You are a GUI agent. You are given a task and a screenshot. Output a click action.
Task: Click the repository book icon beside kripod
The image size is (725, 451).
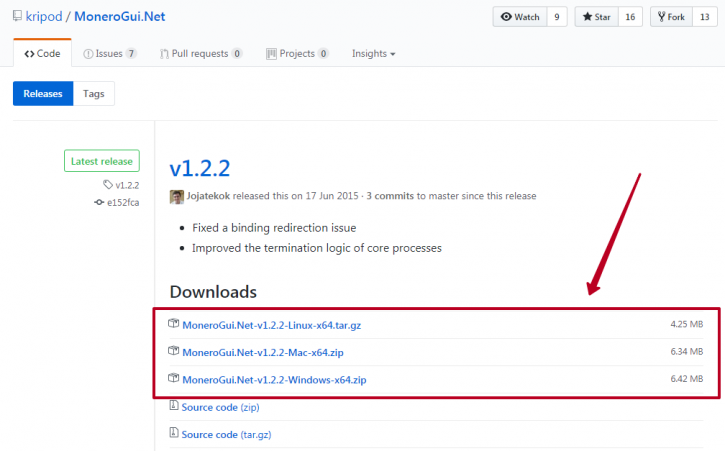click(17, 16)
